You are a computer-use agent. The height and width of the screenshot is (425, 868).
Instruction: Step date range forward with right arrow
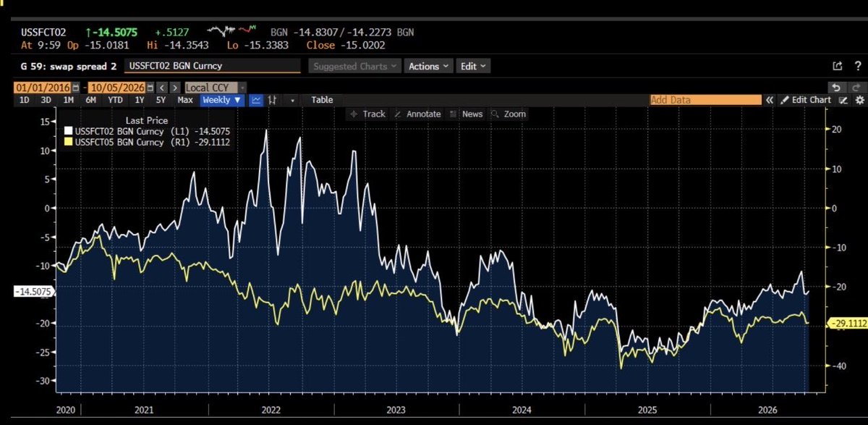[174, 88]
